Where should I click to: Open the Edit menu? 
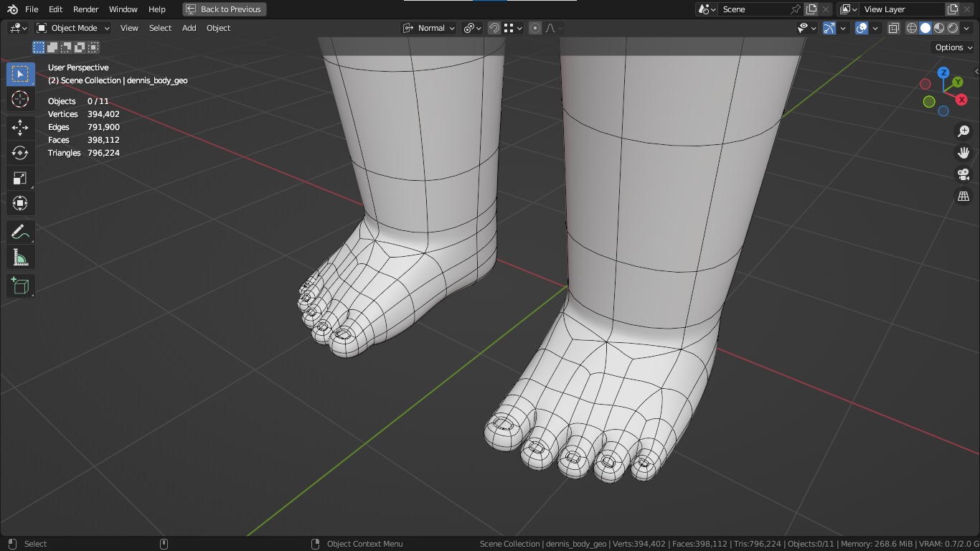pyautogui.click(x=55, y=9)
